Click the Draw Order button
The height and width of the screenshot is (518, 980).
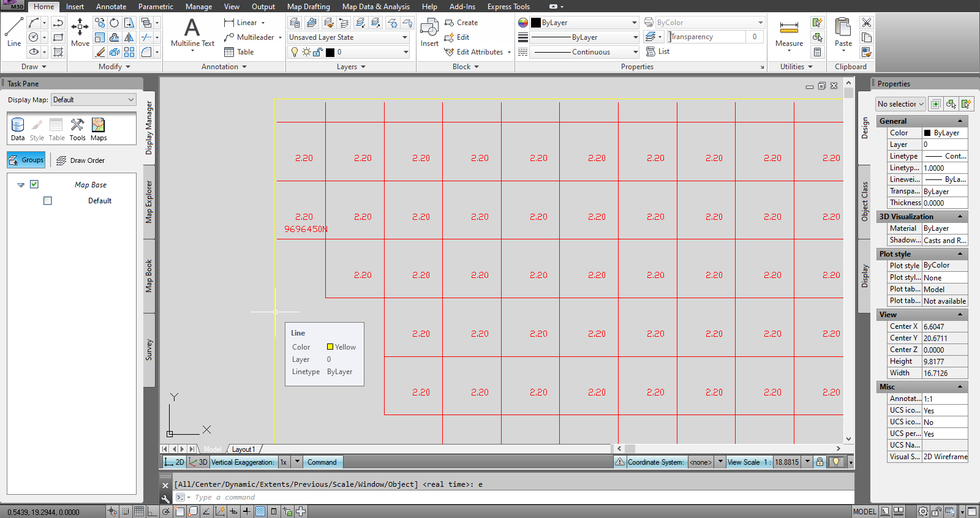pos(80,160)
